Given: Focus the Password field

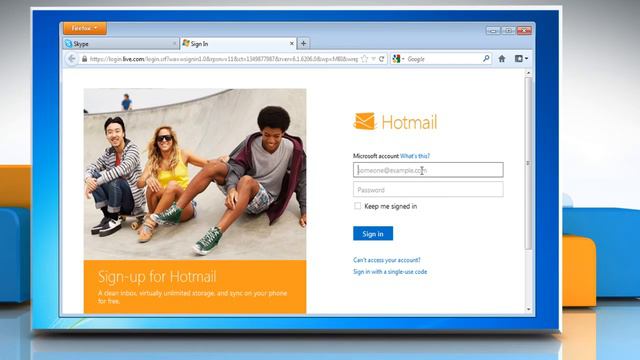Looking at the screenshot, I should point(428,189).
